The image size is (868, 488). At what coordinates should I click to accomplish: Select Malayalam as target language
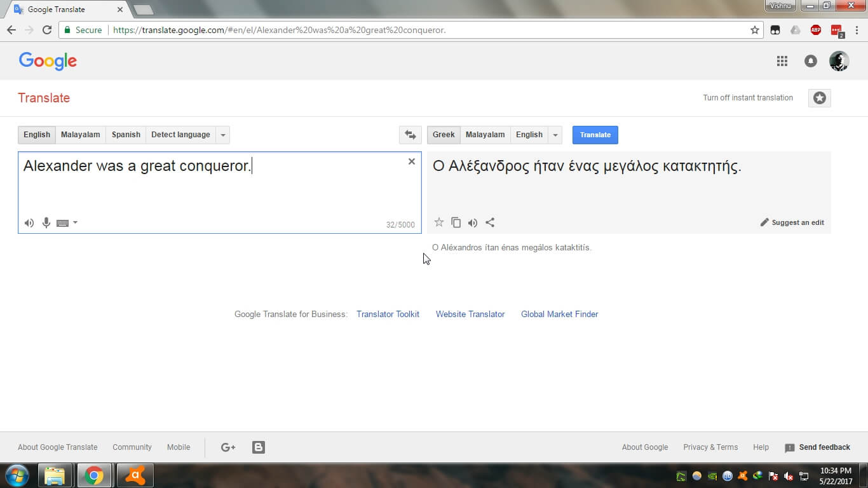(x=485, y=135)
